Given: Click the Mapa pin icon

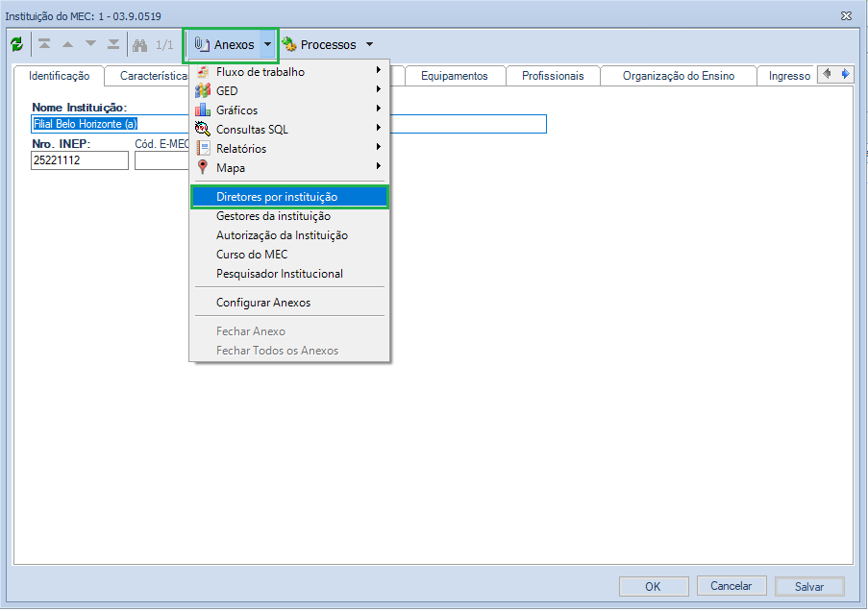Looking at the screenshot, I should click(203, 167).
